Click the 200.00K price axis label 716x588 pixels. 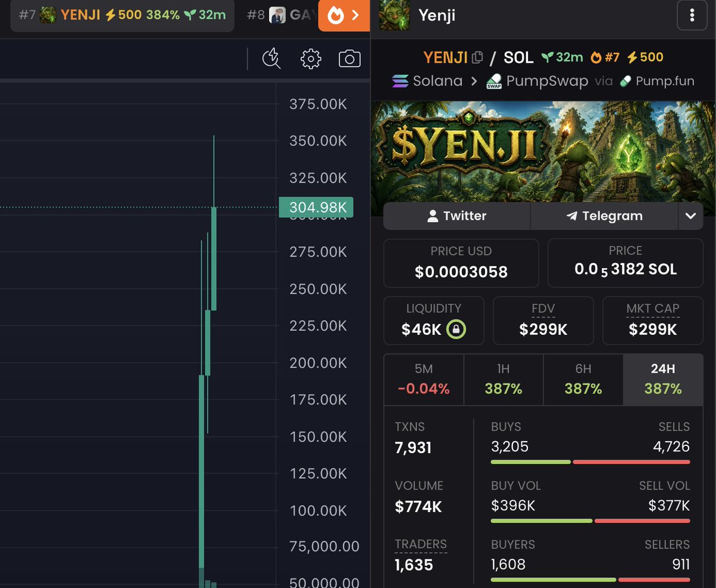coord(318,363)
